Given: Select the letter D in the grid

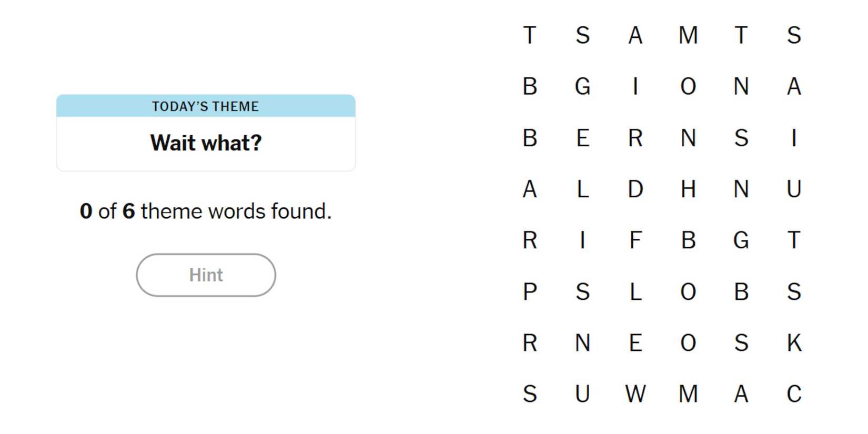Looking at the screenshot, I should coord(635,189).
